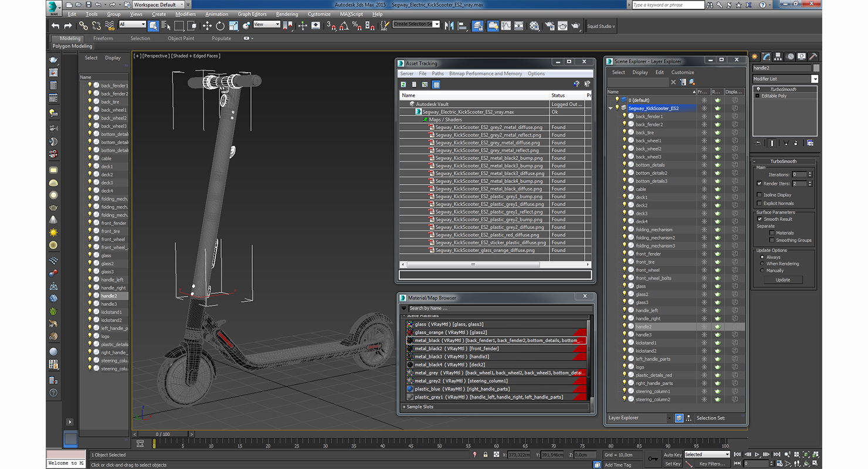
Task: Click the Set Key button
Action: pos(673,464)
